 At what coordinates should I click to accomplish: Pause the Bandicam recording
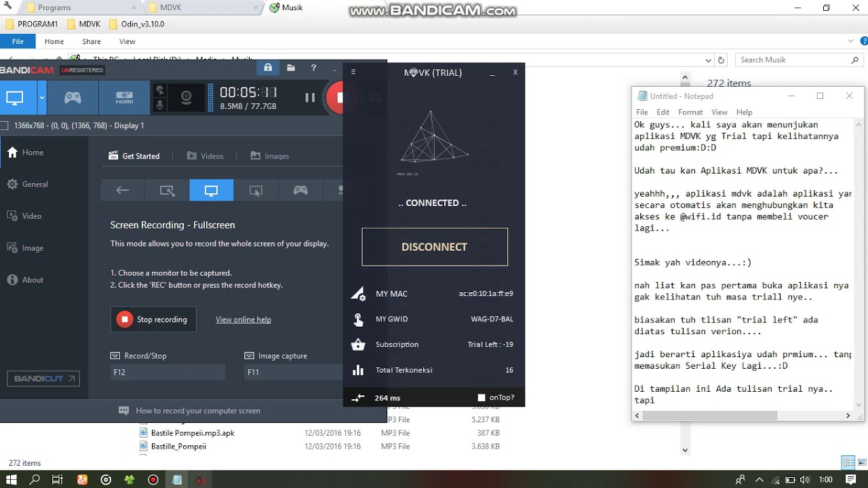[x=310, y=98]
